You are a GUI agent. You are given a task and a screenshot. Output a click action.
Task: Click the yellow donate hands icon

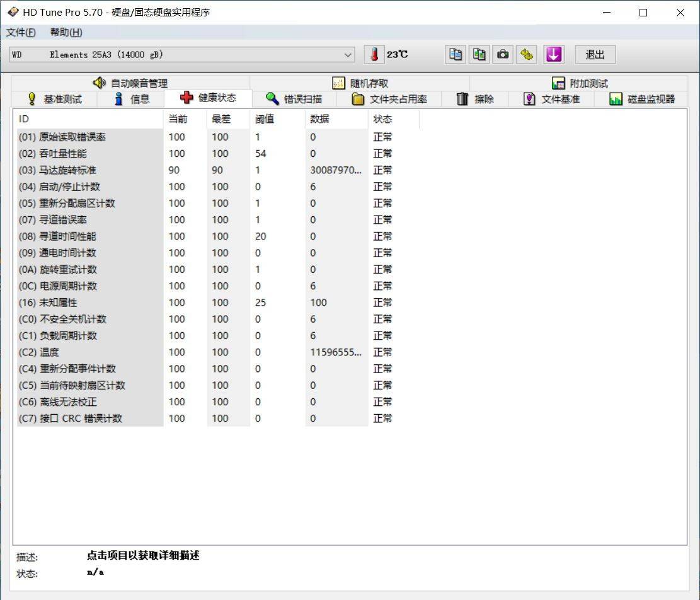click(527, 54)
